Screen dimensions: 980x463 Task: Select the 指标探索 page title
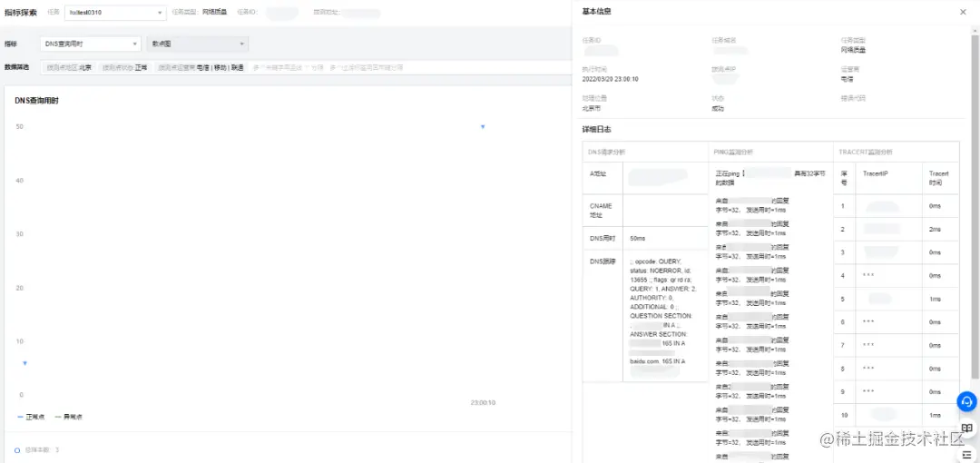click(21, 12)
